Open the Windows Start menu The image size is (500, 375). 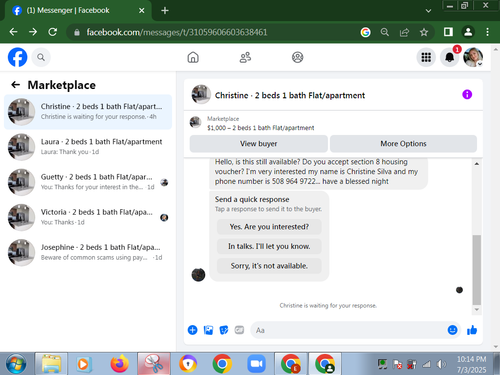16,364
